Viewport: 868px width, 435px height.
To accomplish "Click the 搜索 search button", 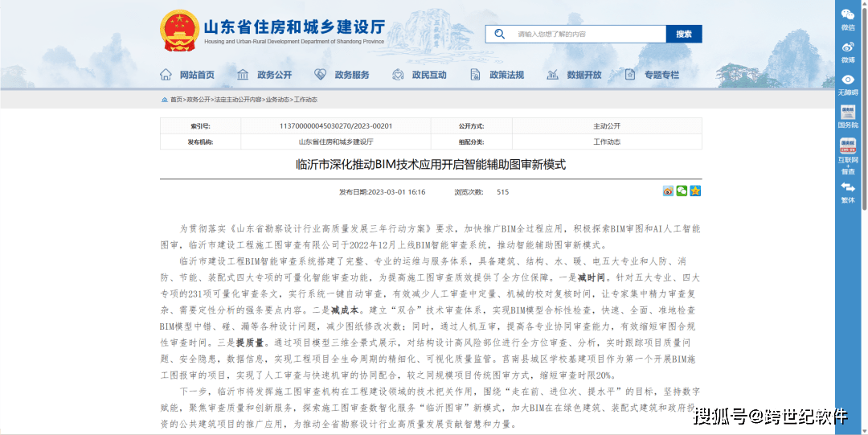I will [x=684, y=34].
